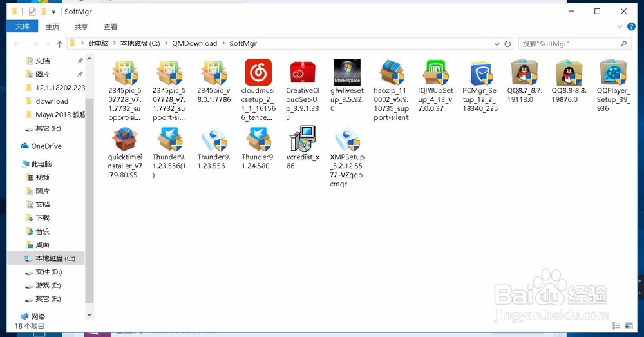Select the Thunder9.1.24.580 installer
Image resolution: width=644 pixels, height=337 pixels.
[258, 148]
